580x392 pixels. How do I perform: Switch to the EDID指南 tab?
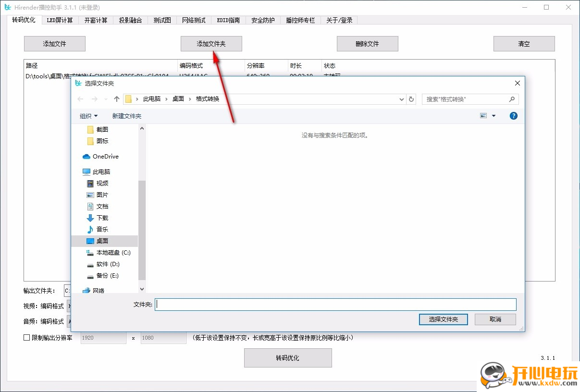coord(229,20)
